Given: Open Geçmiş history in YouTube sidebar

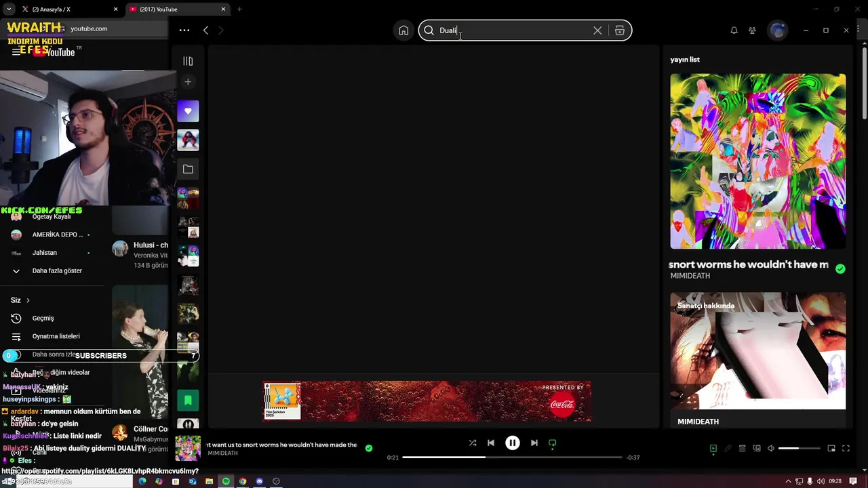Looking at the screenshot, I should coord(43,318).
